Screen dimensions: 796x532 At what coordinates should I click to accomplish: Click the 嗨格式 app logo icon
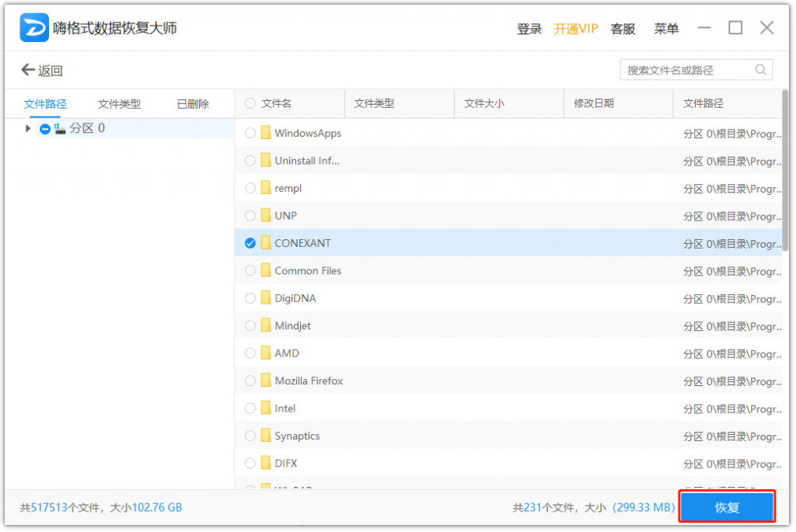(x=33, y=27)
